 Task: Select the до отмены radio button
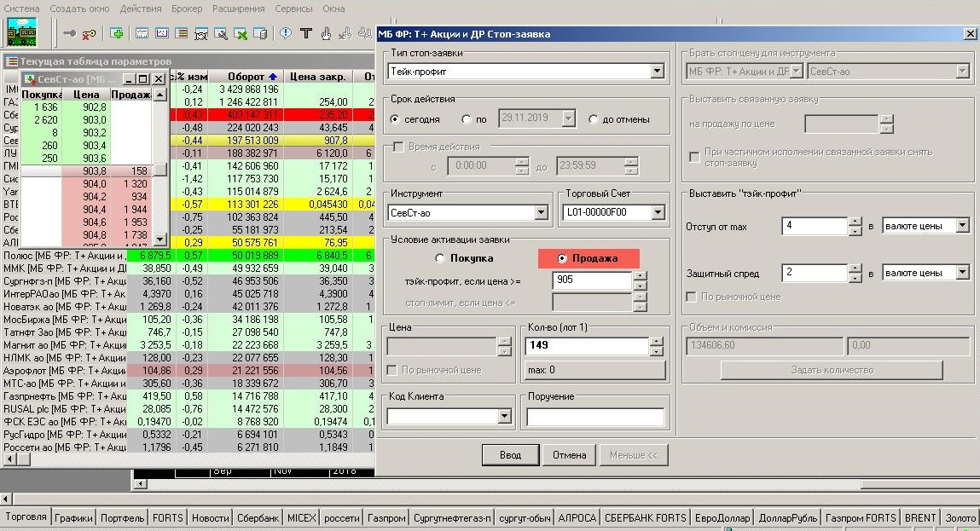[x=593, y=119]
